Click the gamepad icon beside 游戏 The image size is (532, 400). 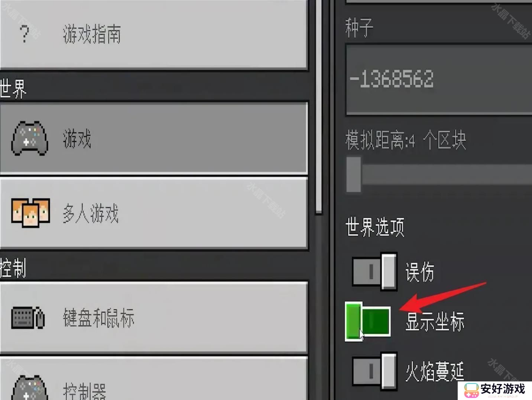(x=30, y=138)
